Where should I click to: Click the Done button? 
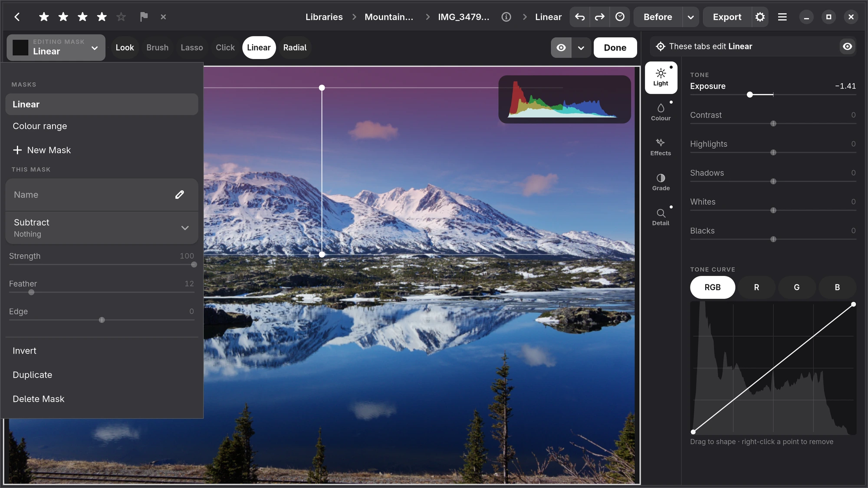pyautogui.click(x=615, y=48)
